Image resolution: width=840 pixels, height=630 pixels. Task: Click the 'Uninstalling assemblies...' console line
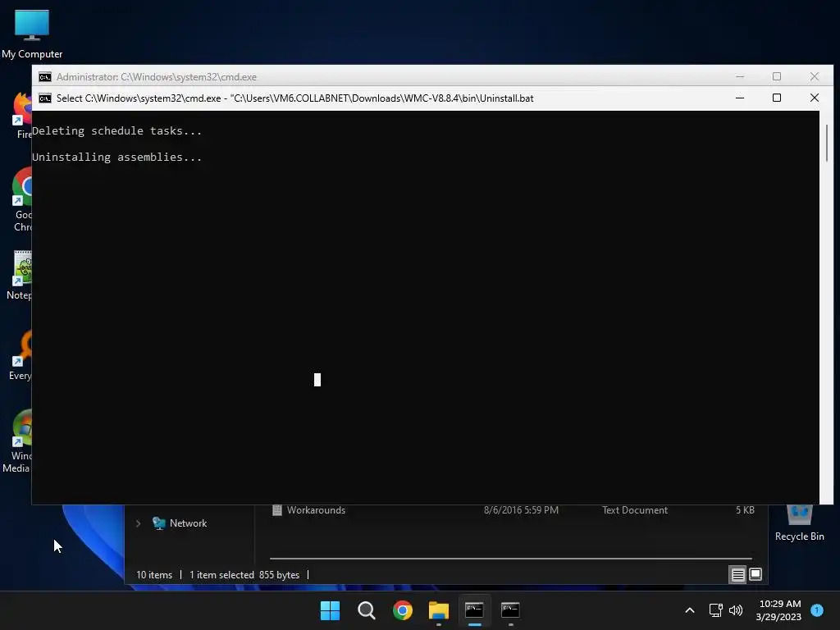tap(116, 157)
